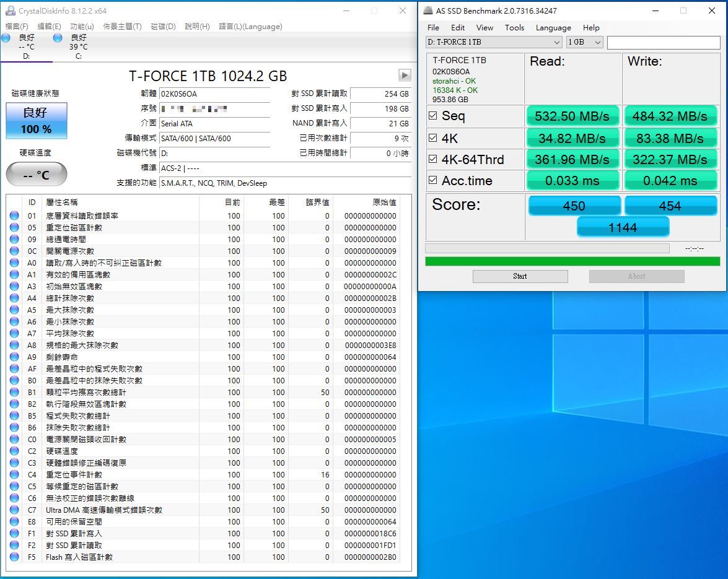
Task: Click the 臨界值 column header
Action: 318,202
